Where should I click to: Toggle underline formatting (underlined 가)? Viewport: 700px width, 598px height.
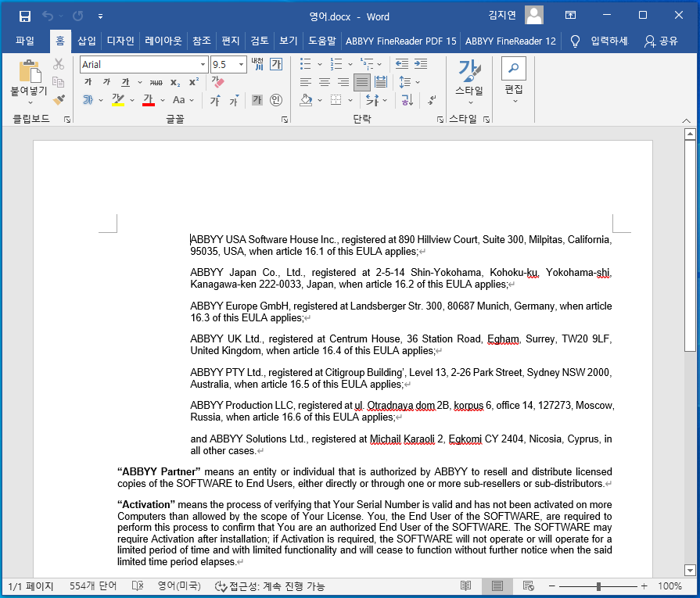tap(125, 82)
